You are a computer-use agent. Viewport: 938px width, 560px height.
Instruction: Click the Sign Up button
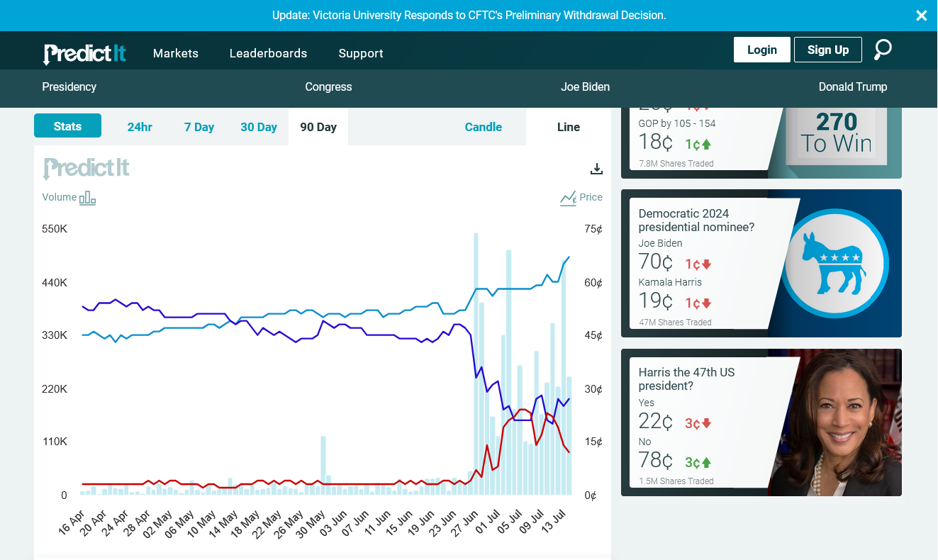coord(827,50)
